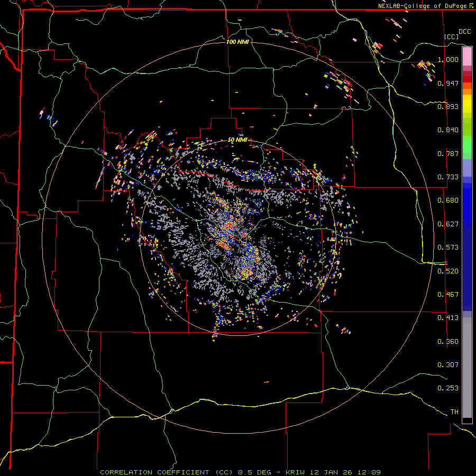476x476 pixels.
Task: Click the NEXLAB-College of DuPage credit text
Action: pos(422,6)
